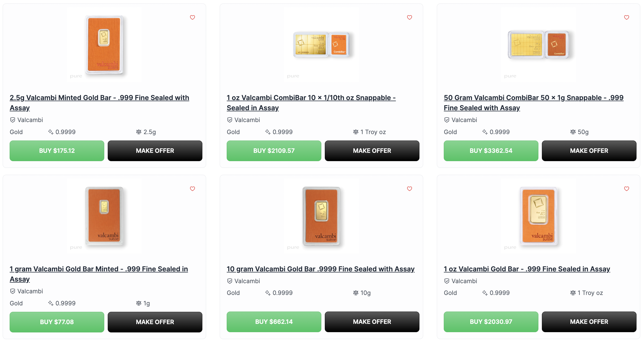Add 10 gram Valcambi bar to wishlist
Image resolution: width=644 pixels, height=345 pixels.
pyautogui.click(x=410, y=189)
